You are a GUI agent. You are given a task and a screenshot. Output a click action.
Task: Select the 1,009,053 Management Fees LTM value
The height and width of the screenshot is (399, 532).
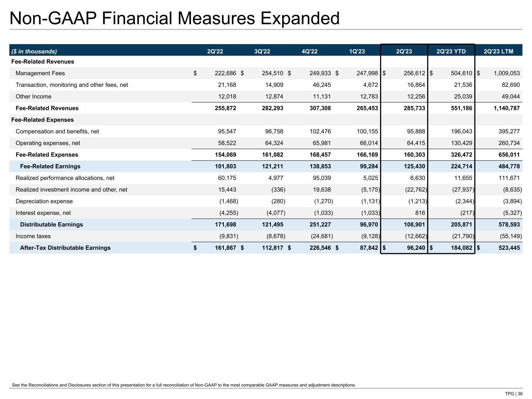pos(506,73)
